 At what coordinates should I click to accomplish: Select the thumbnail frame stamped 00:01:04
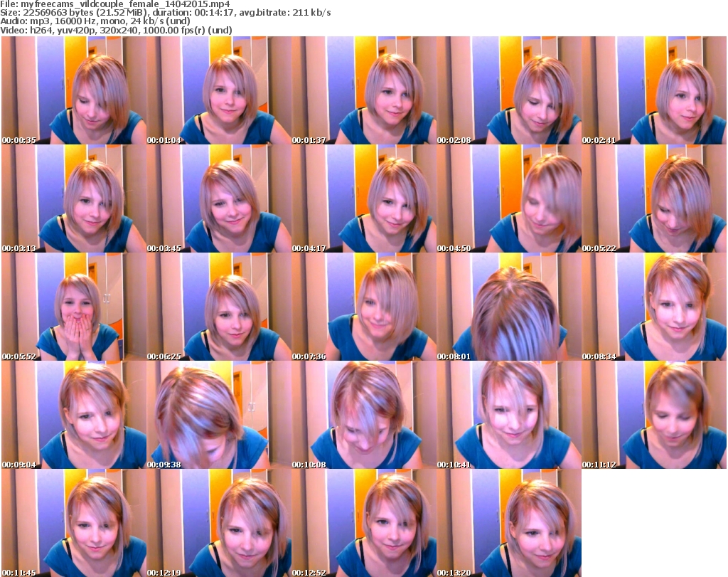pos(219,90)
